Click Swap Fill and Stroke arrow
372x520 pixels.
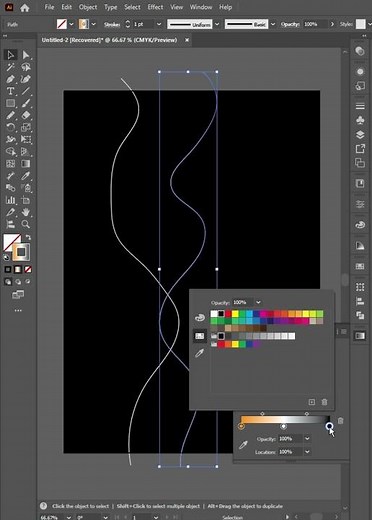(x=28, y=237)
